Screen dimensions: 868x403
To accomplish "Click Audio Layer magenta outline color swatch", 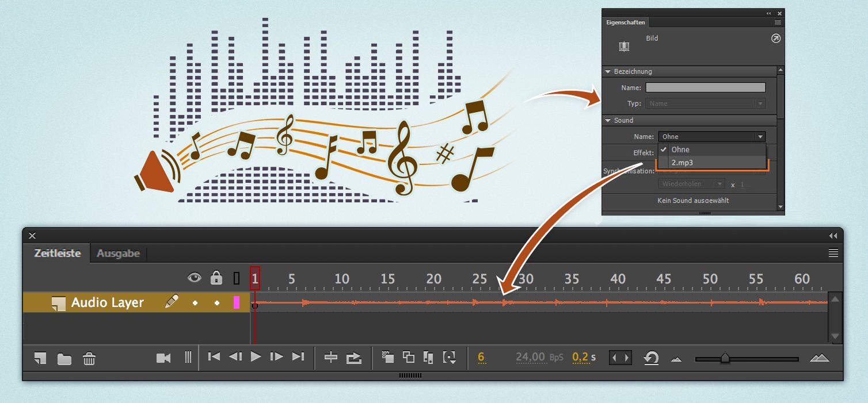I will pos(236,302).
